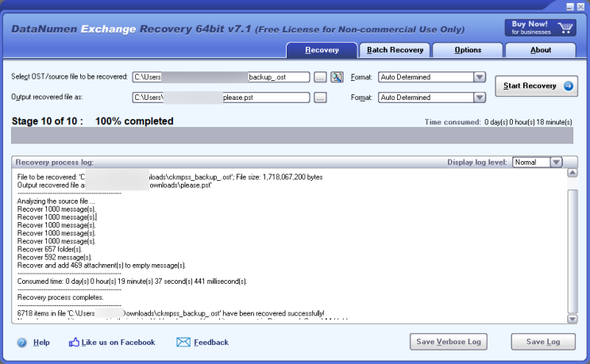
Task: Click the 'Time consumed' status text
Action: pos(498,122)
